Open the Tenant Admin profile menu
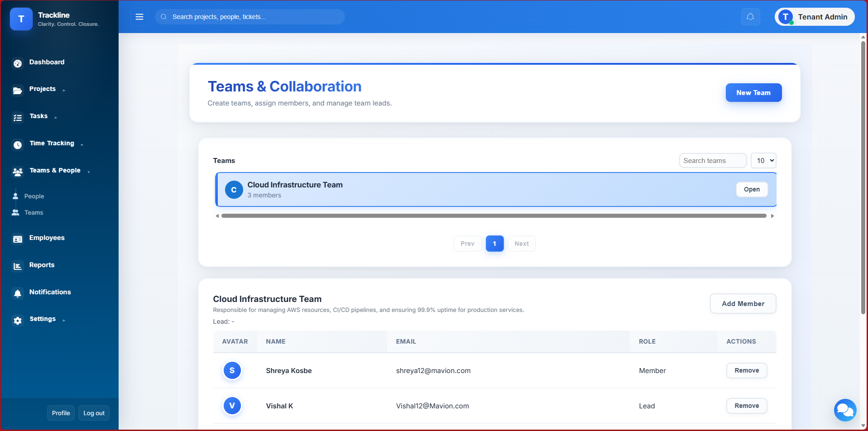This screenshot has width=868, height=431. click(x=814, y=17)
